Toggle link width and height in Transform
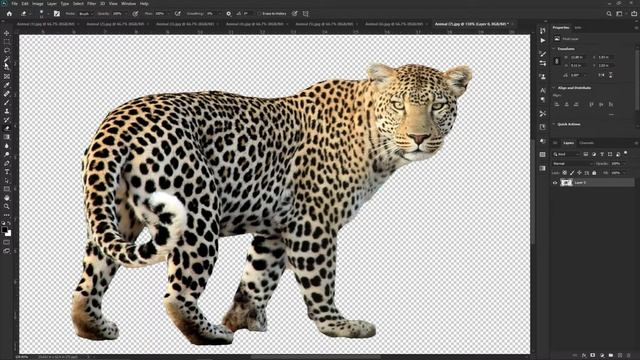 (557, 61)
